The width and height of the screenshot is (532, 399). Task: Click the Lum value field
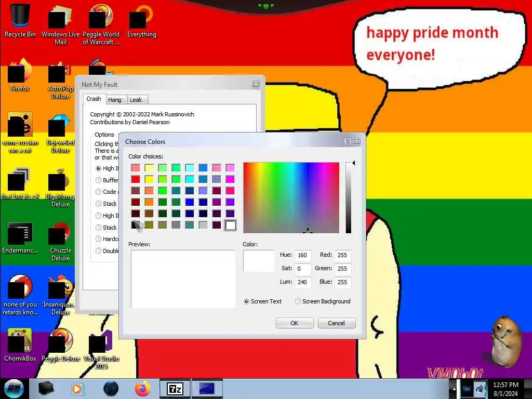click(x=303, y=282)
